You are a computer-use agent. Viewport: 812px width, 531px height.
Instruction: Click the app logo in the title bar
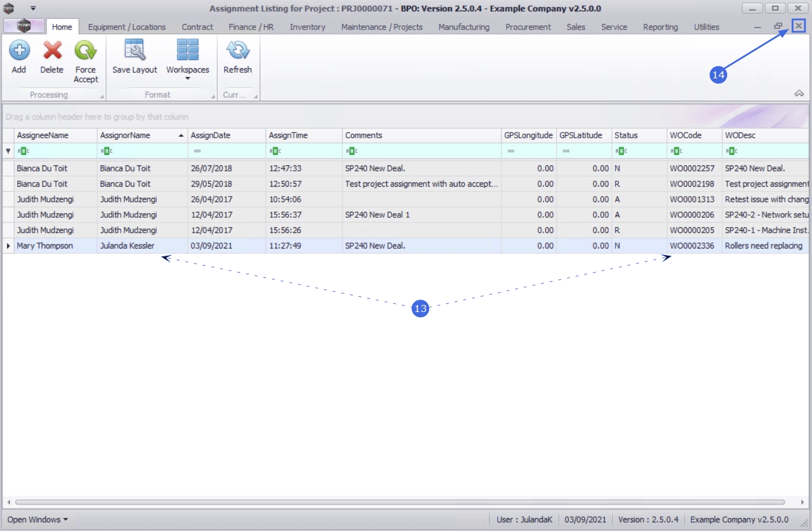click(x=9, y=8)
